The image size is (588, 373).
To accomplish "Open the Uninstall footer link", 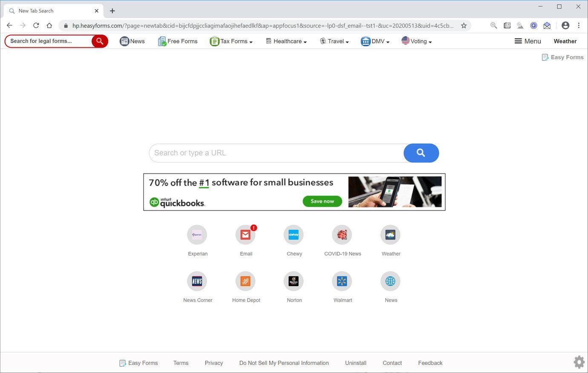I will [x=356, y=363].
